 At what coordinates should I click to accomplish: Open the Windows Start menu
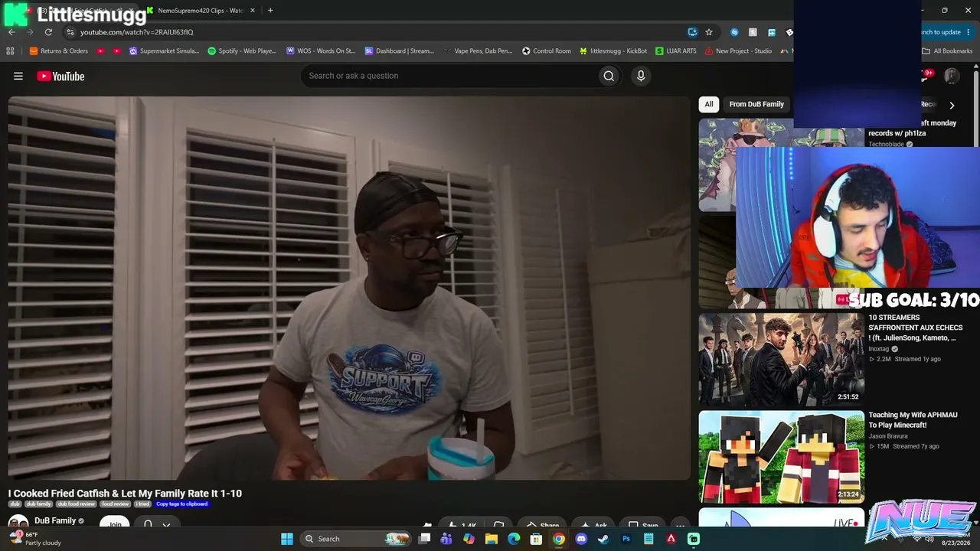tap(287, 539)
